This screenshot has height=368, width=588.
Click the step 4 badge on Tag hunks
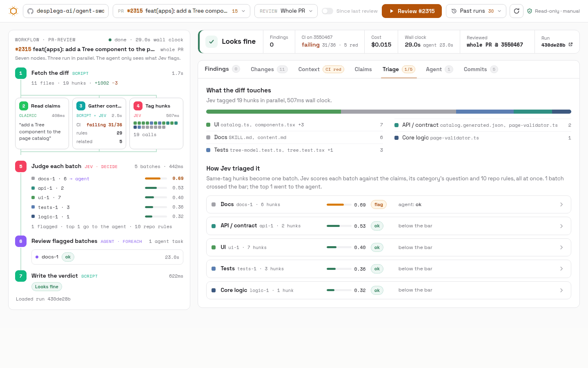coord(138,106)
